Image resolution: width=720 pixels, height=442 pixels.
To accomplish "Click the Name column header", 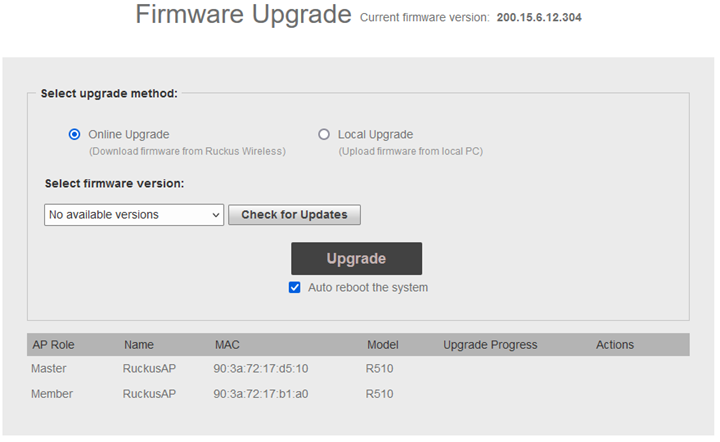I will point(139,345).
